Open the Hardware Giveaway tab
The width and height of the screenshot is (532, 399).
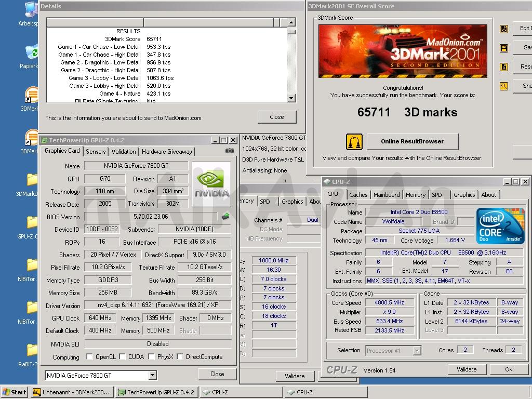pyautogui.click(x=167, y=152)
